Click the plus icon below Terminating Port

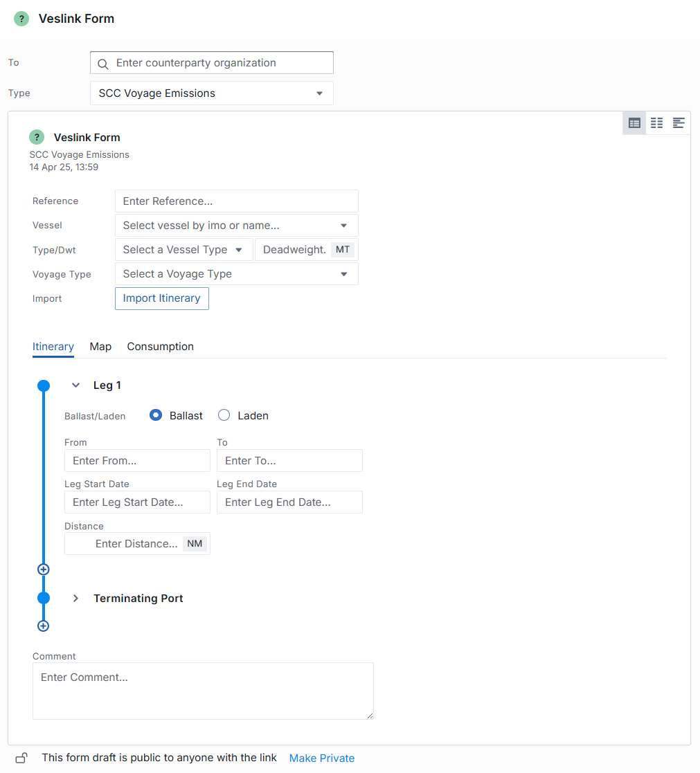[x=43, y=626]
